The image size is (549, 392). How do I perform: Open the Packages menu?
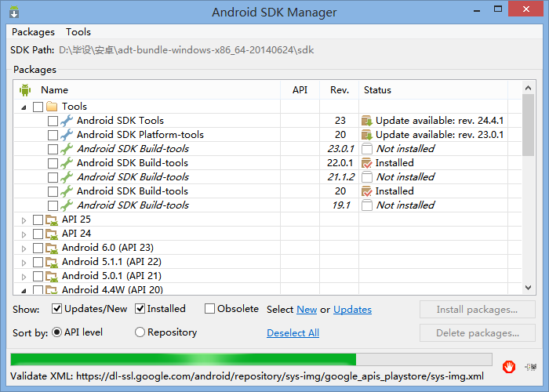click(x=33, y=32)
